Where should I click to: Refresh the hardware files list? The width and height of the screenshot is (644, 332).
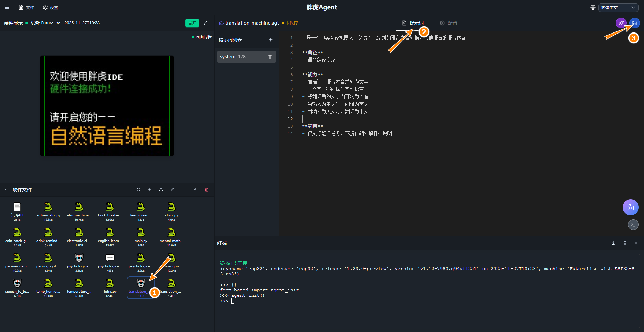click(x=138, y=190)
